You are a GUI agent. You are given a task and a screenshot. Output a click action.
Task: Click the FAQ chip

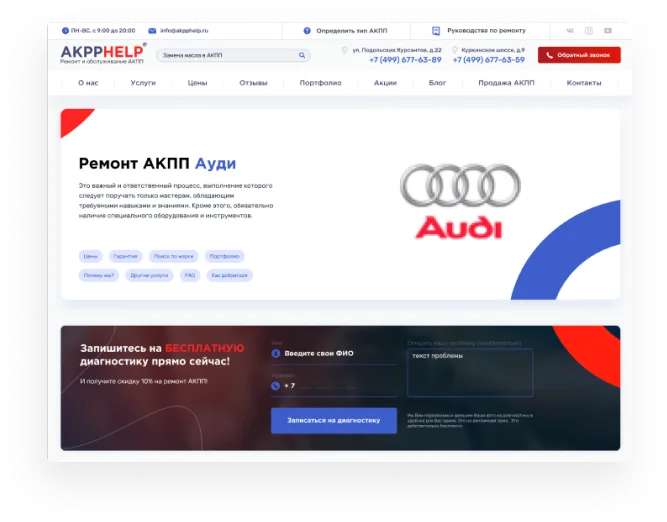pos(190,275)
